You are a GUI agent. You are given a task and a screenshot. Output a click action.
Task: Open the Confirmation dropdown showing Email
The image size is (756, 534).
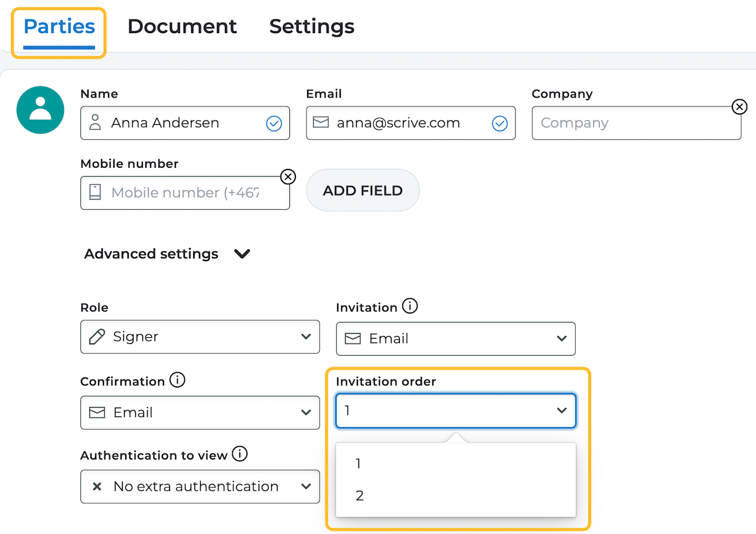(200, 412)
